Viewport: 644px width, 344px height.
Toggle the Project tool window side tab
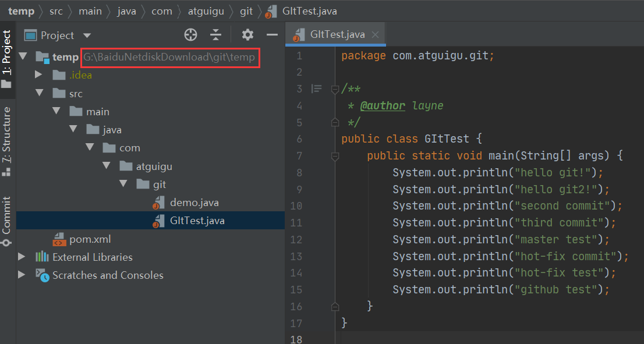[x=7, y=58]
